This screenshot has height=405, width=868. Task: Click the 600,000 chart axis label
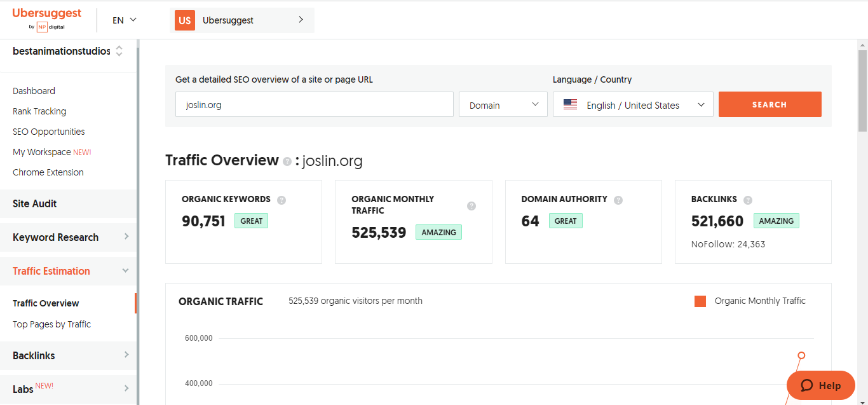(199, 338)
